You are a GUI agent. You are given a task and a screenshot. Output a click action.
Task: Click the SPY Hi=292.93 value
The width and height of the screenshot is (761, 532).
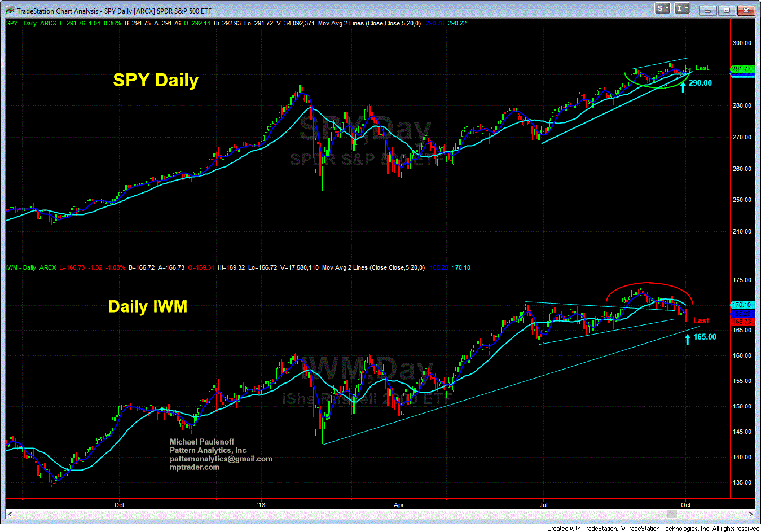point(227,23)
